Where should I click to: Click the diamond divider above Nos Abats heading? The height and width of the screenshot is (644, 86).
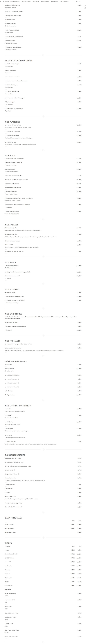tap(43, 257)
